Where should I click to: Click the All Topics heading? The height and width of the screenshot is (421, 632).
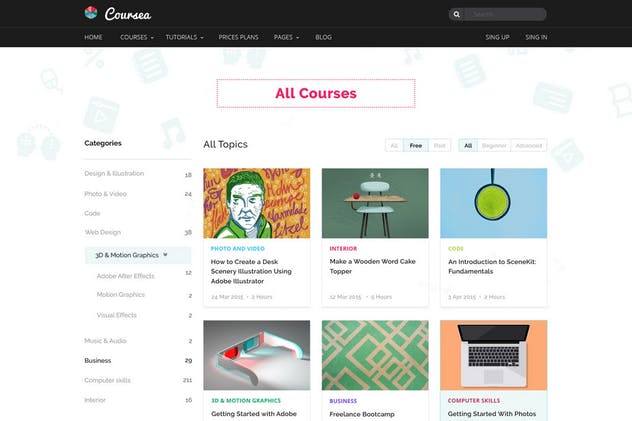[225, 144]
